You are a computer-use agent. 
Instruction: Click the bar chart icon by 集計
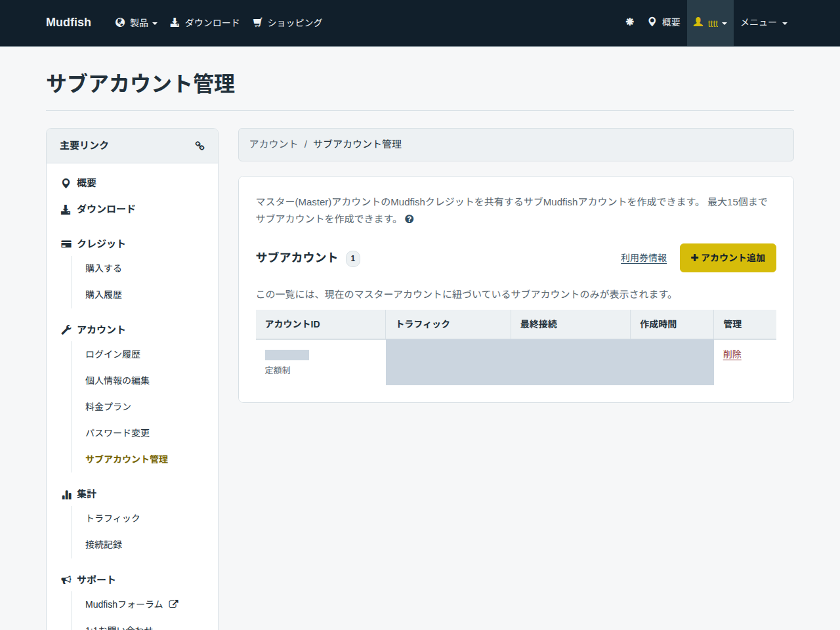coord(66,494)
